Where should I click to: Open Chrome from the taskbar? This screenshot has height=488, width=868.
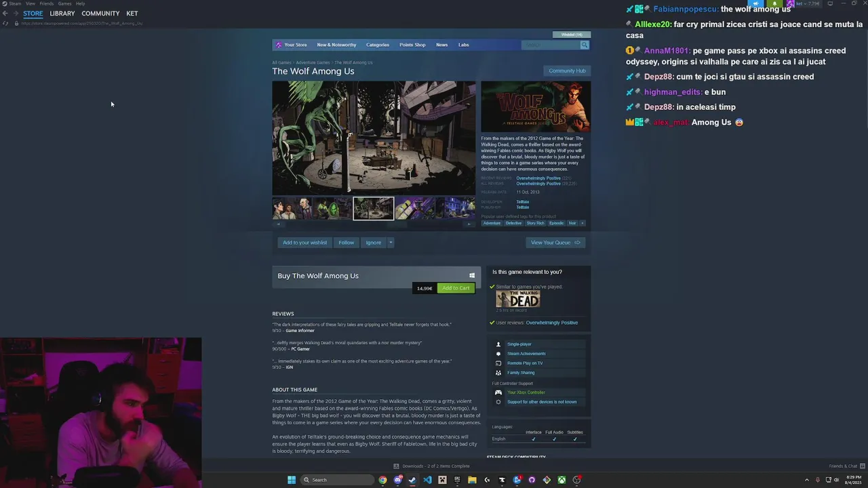tap(382, 480)
